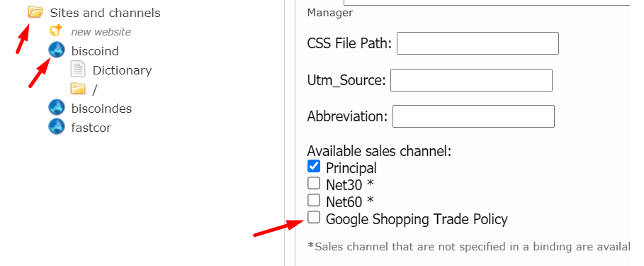Select the biscoindes website label

(x=101, y=109)
